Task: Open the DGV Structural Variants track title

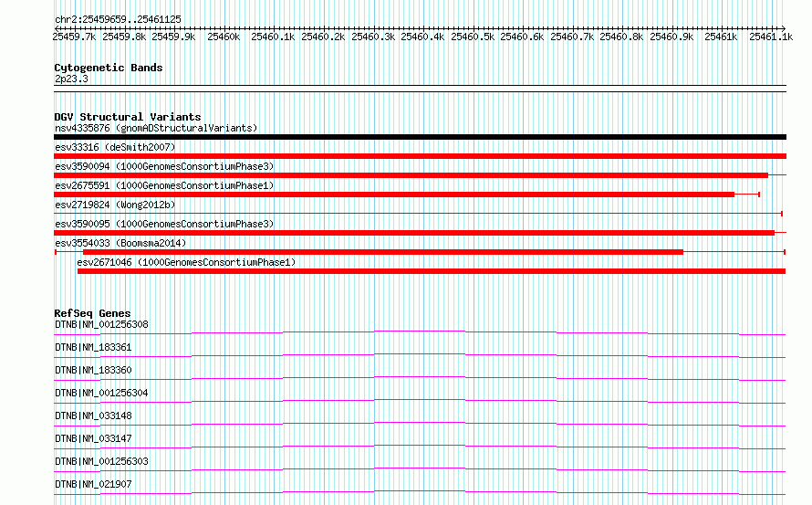Action: click(x=128, y=117)
